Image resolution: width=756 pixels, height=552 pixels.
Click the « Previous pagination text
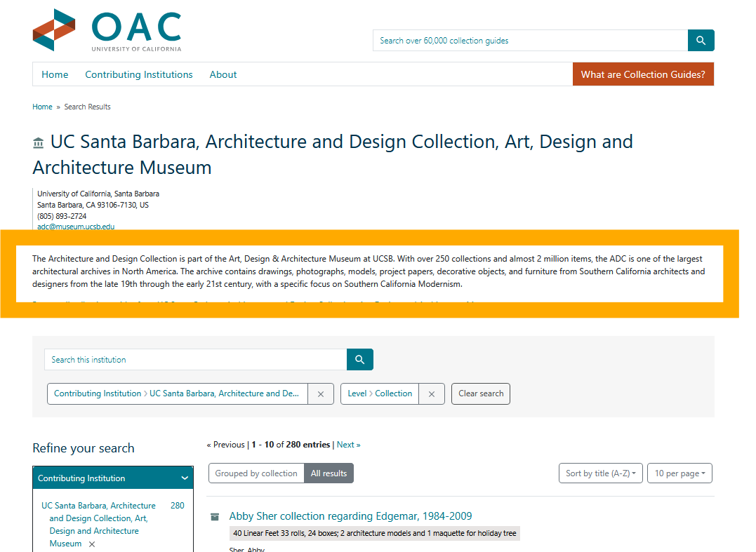(225, 445)
